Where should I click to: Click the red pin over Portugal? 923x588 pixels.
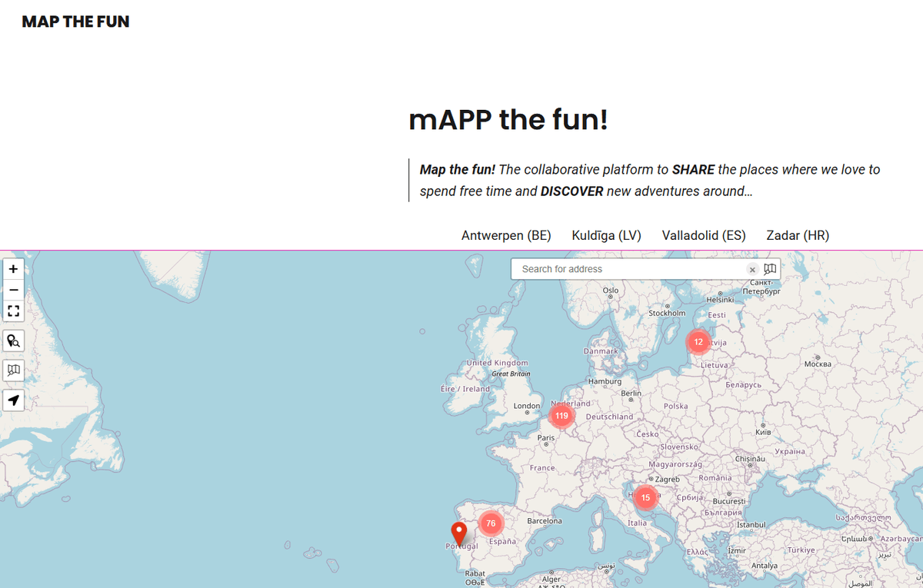(459, 533)
